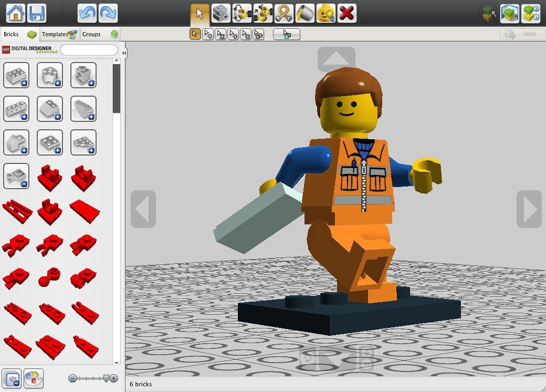Open the filter bricks by boxes button
Viewport: 546px width, 392px height.
(34, 379)
